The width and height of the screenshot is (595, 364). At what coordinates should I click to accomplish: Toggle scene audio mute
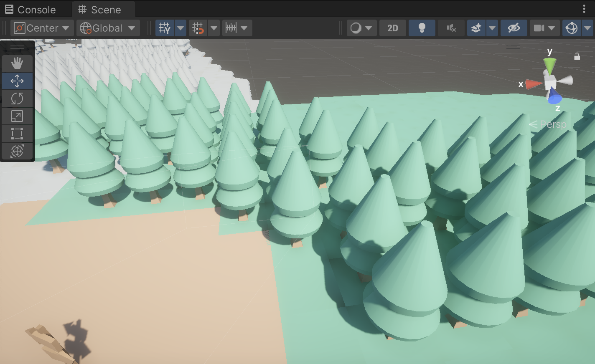point(451,28)
